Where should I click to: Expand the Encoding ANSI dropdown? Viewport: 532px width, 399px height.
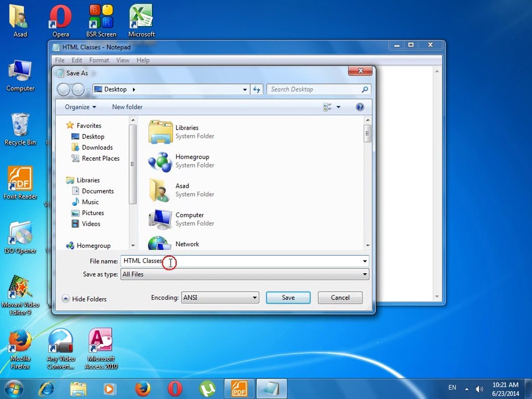coord(220,298)
